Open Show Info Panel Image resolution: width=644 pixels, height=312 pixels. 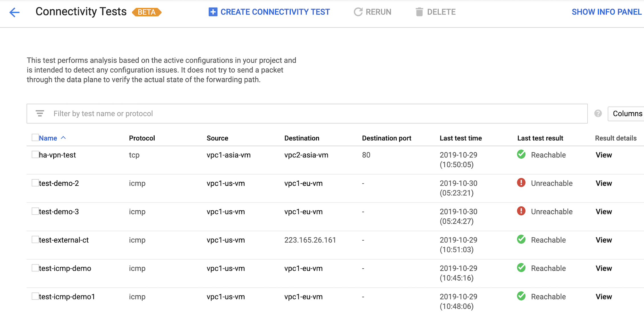pyautogui.click(x=606, y=12)
